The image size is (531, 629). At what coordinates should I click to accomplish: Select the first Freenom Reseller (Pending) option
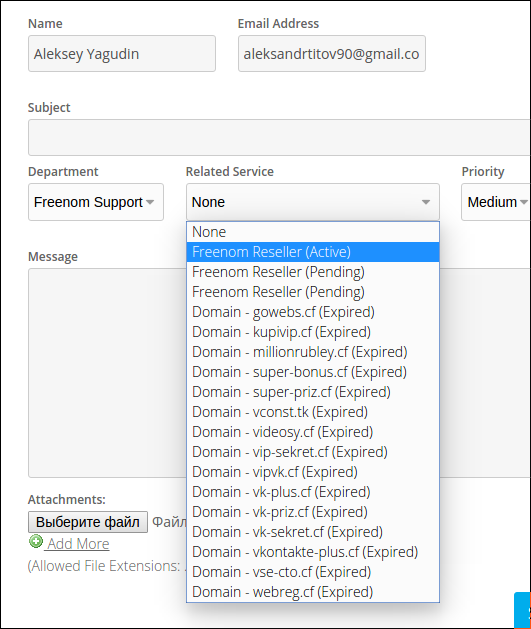click(313, 272)
